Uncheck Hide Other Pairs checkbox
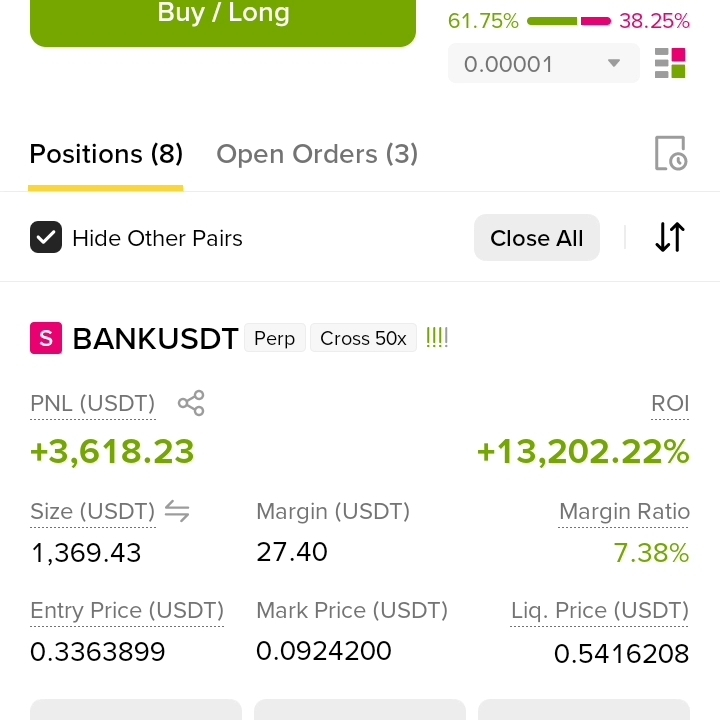Viewport: 720px width, 720px height. pyautogui.click(x=46, y=237)
